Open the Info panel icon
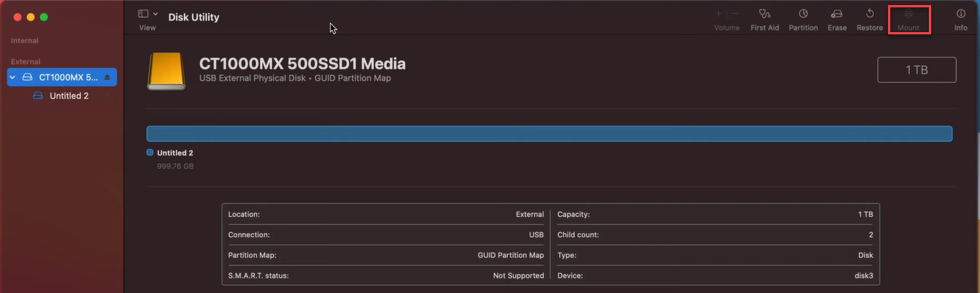Screen dimensions: 980x293 click(961, 14)
